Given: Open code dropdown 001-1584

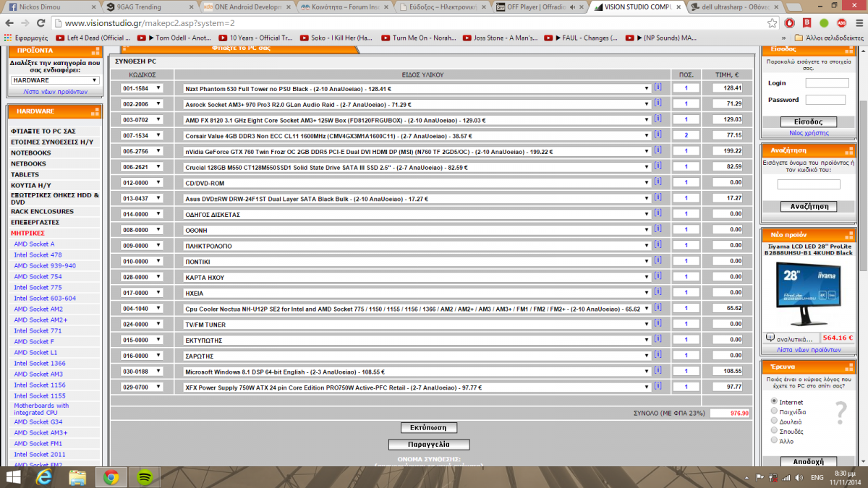Looking at the screenshot, I should [x=142, y=88].
